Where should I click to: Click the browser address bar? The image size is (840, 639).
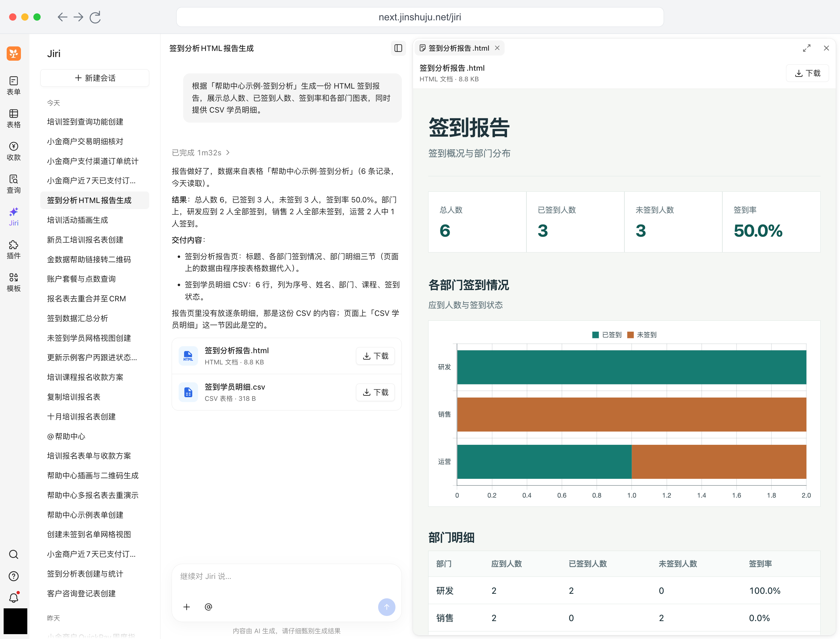pyautogui.click(x=420, y=17)
